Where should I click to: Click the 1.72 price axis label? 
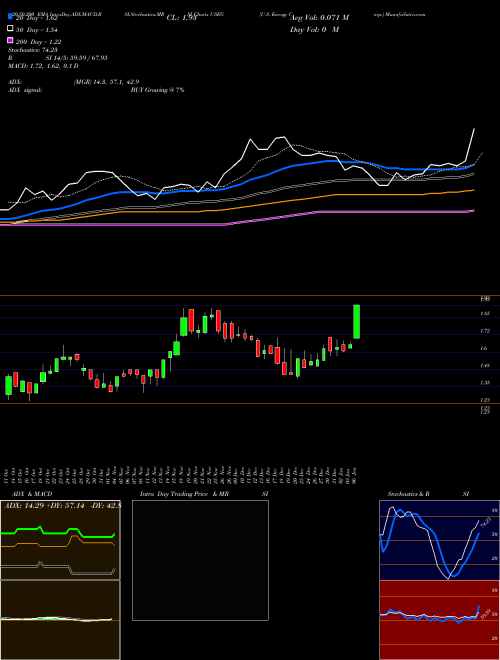pyautogui.click(x=485, y=331)
